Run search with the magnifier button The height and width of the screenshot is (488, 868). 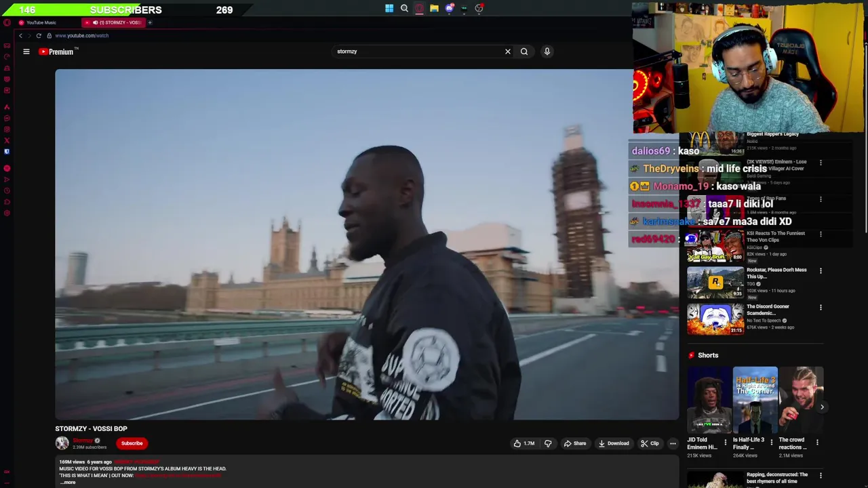(524, 52)
